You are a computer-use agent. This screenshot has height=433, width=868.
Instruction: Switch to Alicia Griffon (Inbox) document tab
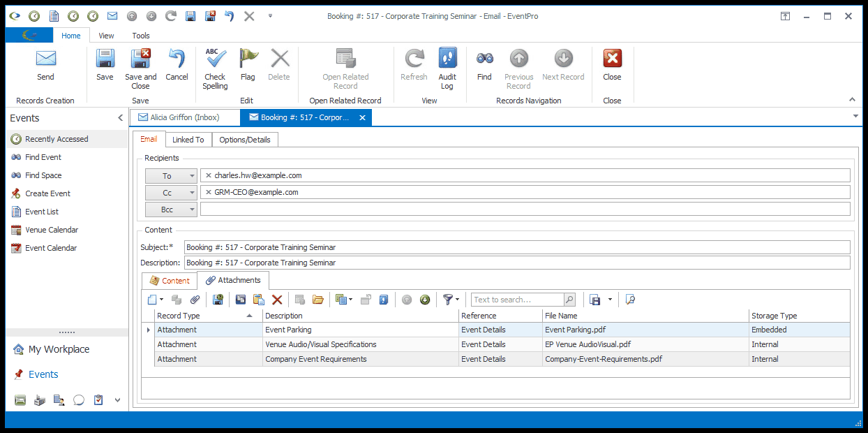click(184, 117)
